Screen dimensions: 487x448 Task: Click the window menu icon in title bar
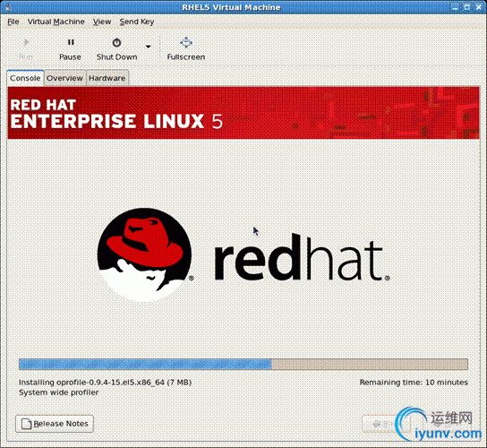7,7
